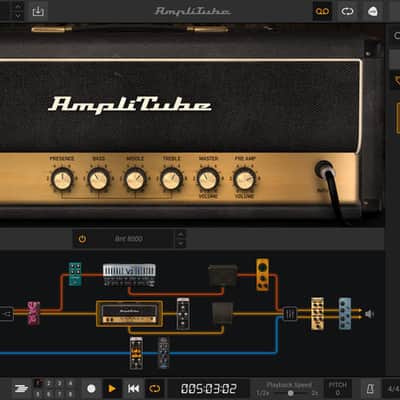Select previous preset with top-left up arrow
The width and height of the screenshot is (400, 400).
tap(18, 6)
